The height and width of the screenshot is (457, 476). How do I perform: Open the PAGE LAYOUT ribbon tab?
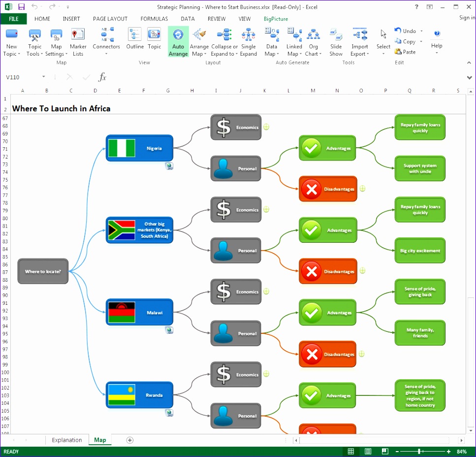point(110,19)
